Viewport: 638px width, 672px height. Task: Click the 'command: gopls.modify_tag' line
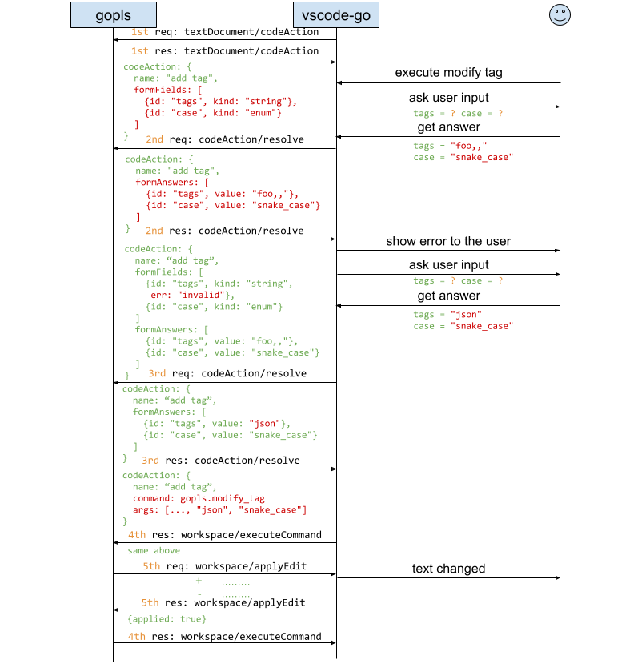[199, 498]
